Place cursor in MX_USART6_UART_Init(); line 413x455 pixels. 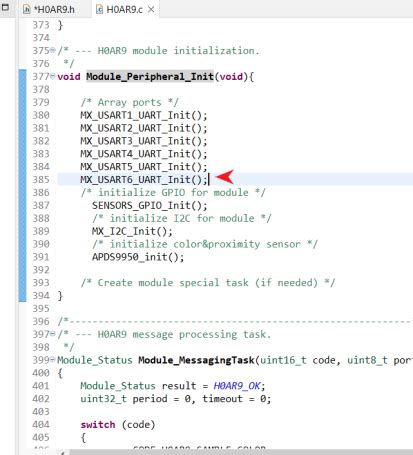tap(144, 180)
